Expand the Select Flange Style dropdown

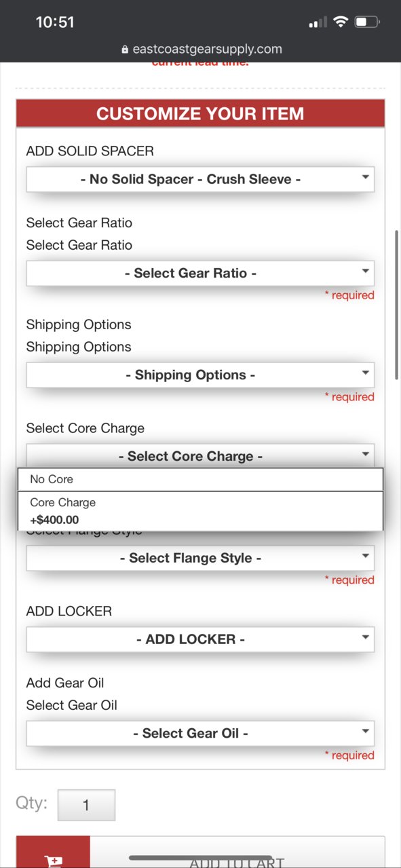[x=200, y=558]
